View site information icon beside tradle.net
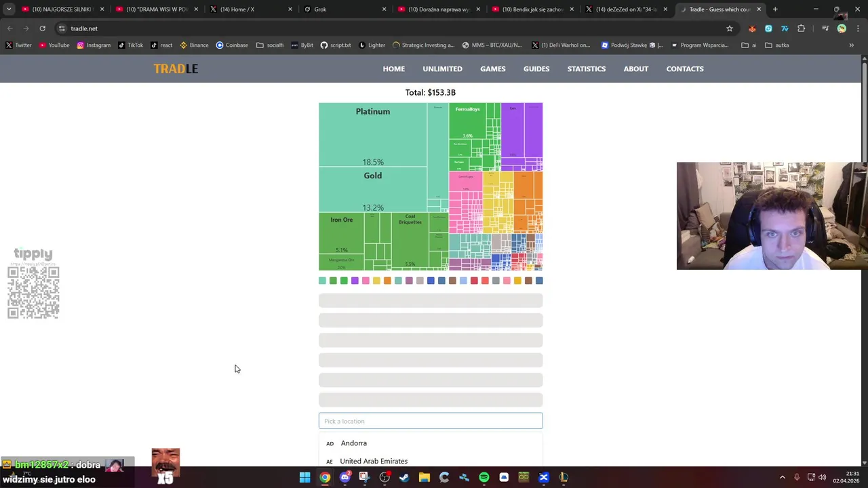Viewport: 868px width, 488px height. point(62,28)
